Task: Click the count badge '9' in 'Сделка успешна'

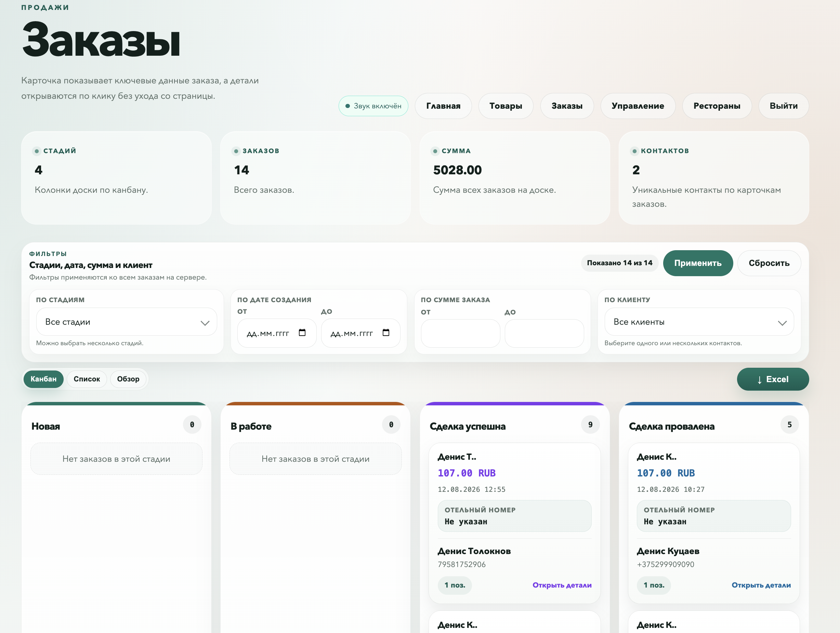Action: tap(590, 424)
